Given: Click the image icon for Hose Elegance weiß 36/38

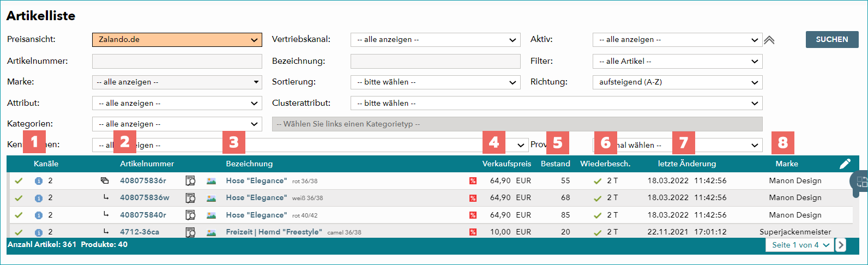Looking at the screenshot, I should pyautogui.click(x=212, y=198).
